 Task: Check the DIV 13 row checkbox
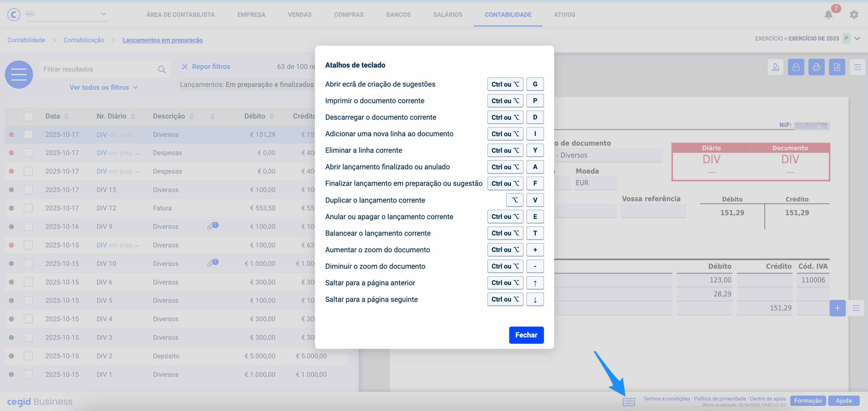29,190
